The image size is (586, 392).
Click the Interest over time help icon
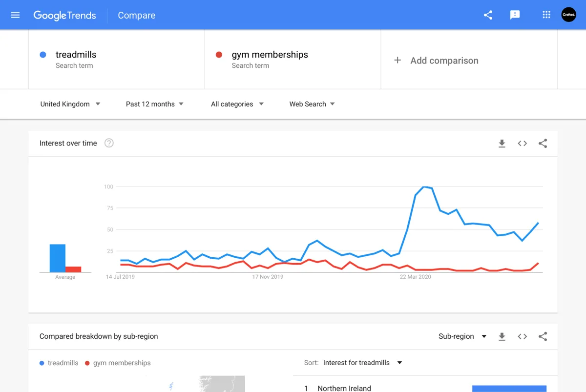click(x=109, y=143)
